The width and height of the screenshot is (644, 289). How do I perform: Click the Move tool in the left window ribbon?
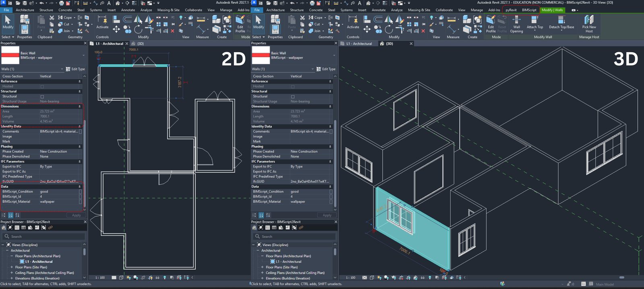coord(116,29)
